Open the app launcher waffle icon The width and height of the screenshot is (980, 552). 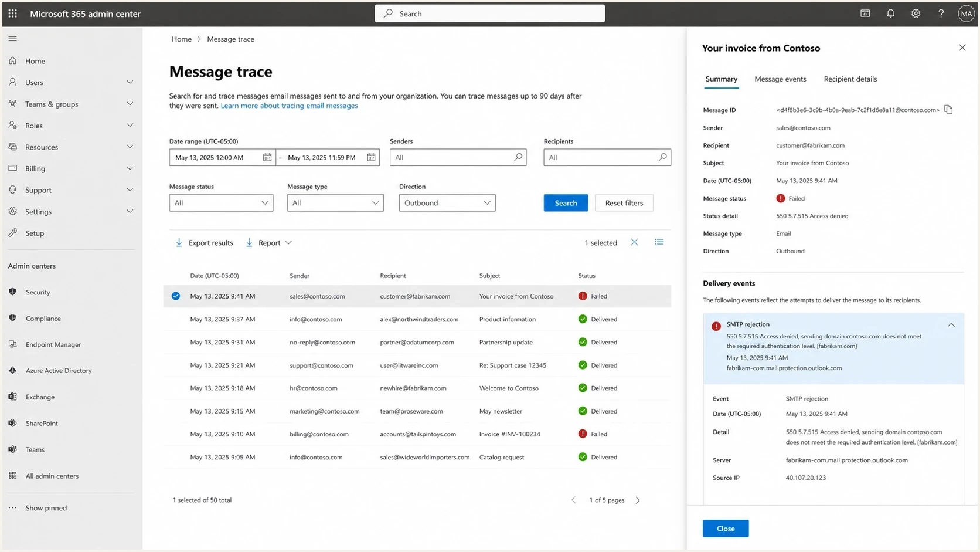(x=12, y=13)
